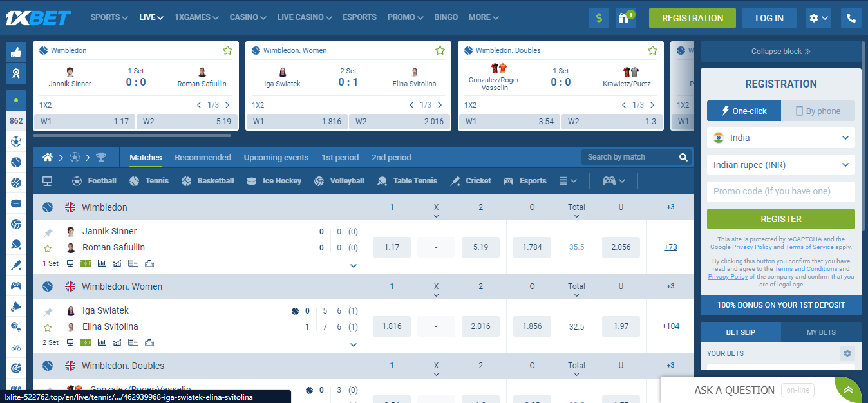The image size is (868, 403).
Task: Click the award ribbon sidebar icon
Action: coord(16,73)
